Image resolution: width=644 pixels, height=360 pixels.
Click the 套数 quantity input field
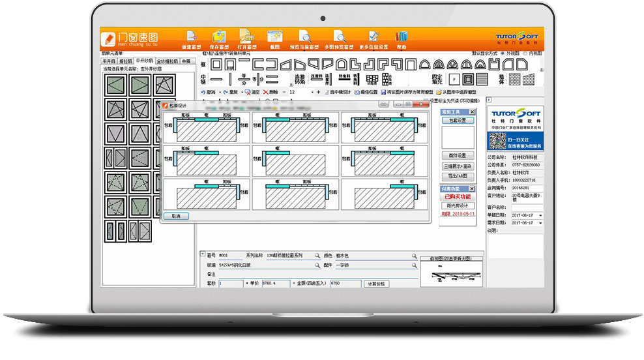231,284
